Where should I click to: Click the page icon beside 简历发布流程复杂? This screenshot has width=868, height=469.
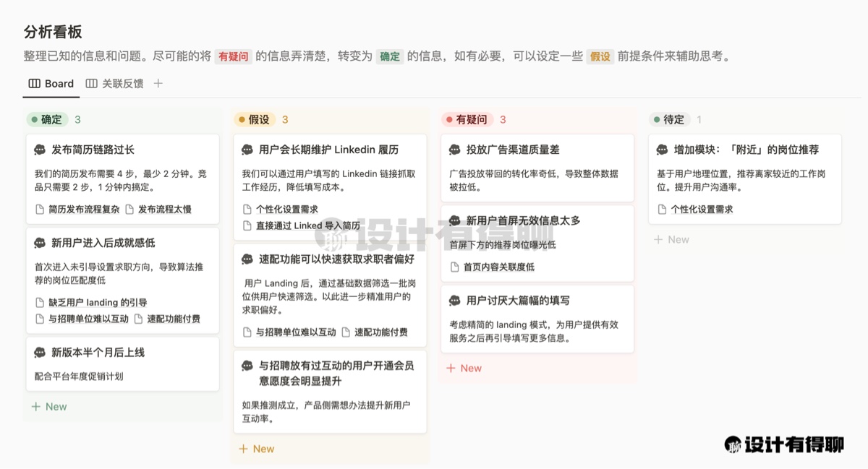point(40,210)
